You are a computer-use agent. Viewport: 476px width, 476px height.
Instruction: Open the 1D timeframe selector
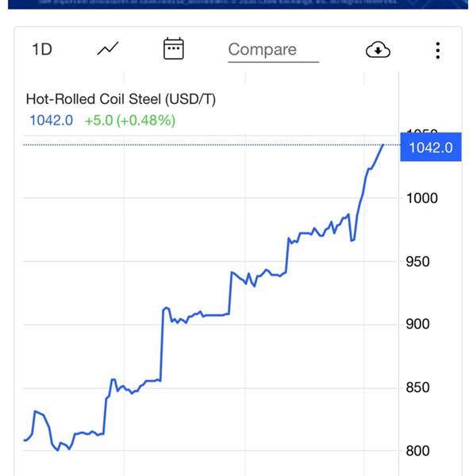click(42, 49)
